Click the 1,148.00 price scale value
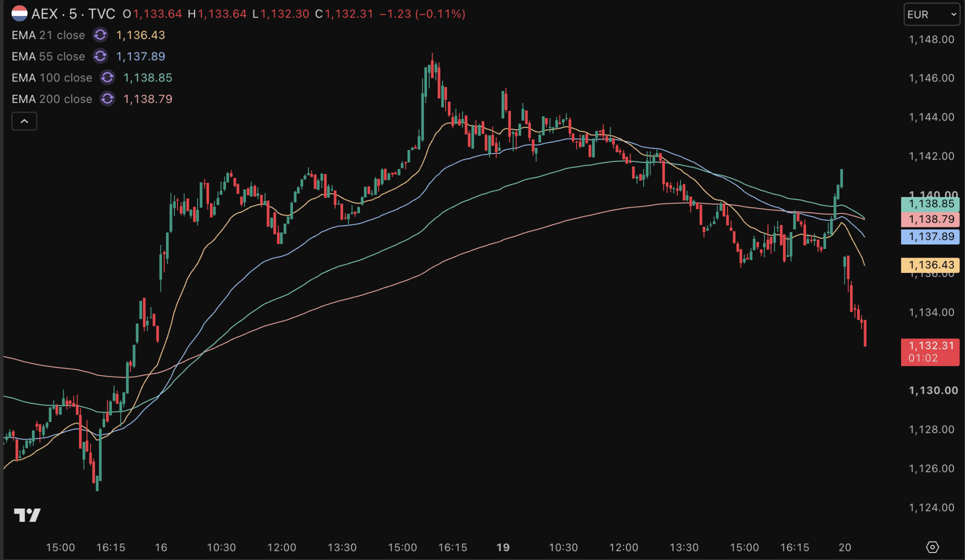The width and height of the screenshot is (965, 560). click(x=931, y=39)
